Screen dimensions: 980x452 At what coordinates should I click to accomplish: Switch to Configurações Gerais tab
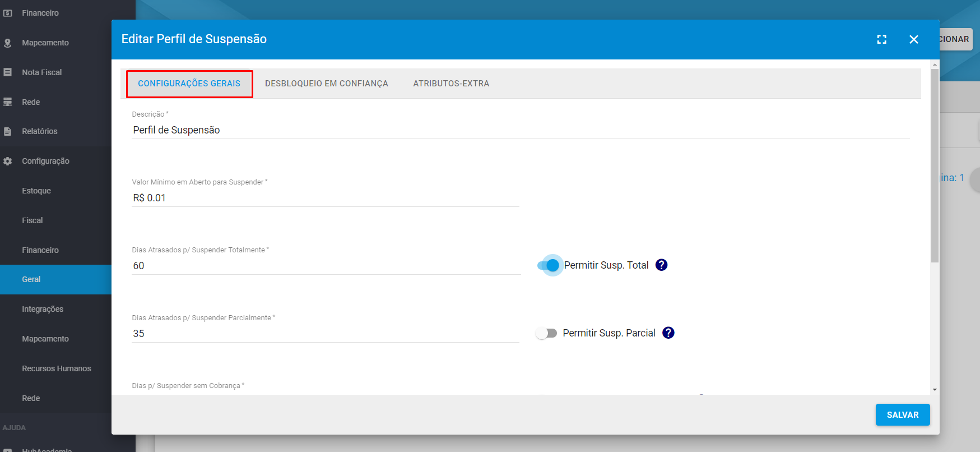click(x=189, y=84)
